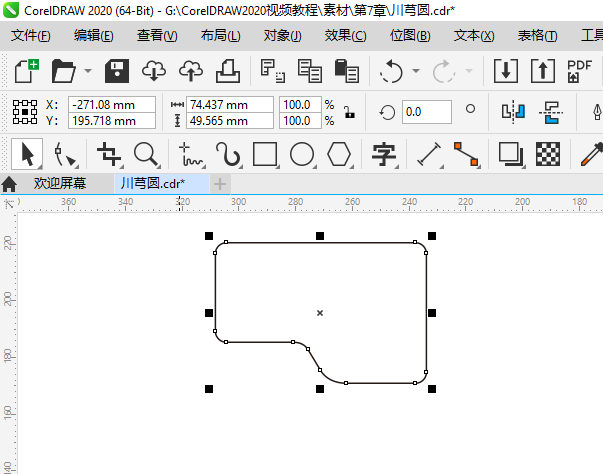603x474 pixels.
Task: Open a file with the folder icon
Action: coord(63,71)
